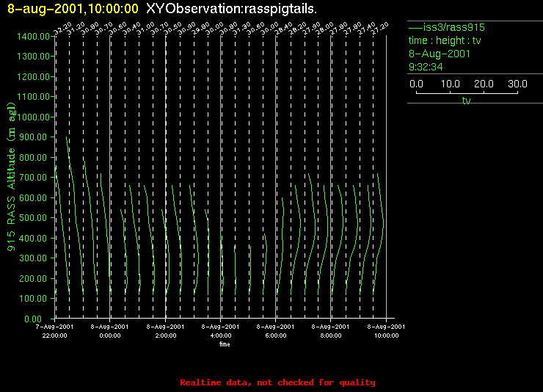This screenshot has width=543, height=392.
Task: Click the 30.50 profile label at top
Action: pos(172,28)
